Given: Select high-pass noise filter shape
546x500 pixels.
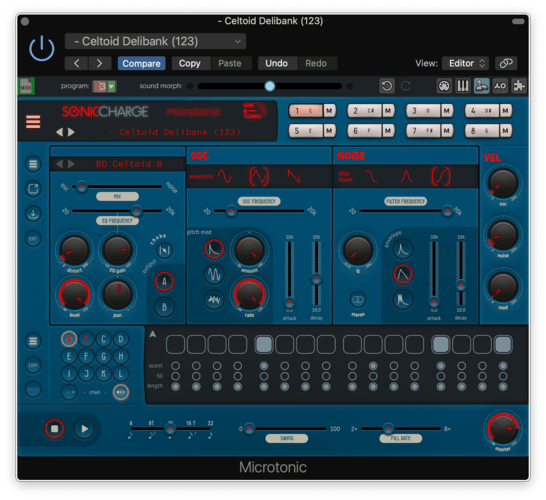Looking at the screenshot, I should pyautogui.click(x=440, y=176).
